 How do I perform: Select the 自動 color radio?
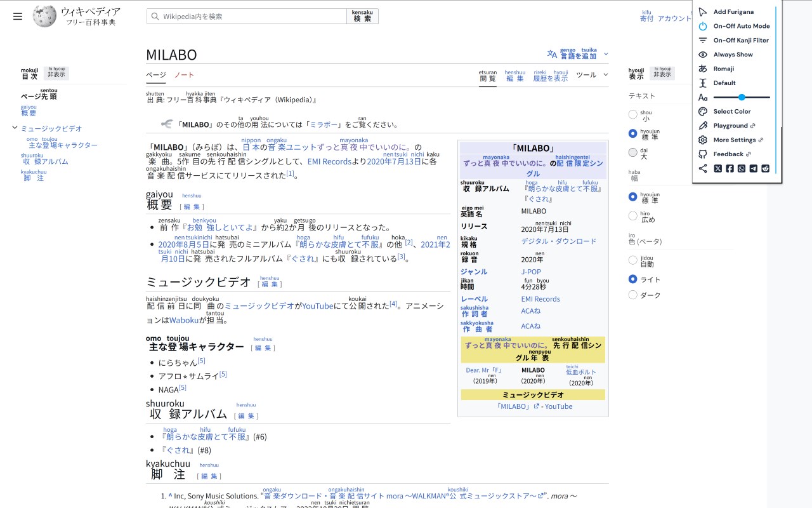[632, 260]
